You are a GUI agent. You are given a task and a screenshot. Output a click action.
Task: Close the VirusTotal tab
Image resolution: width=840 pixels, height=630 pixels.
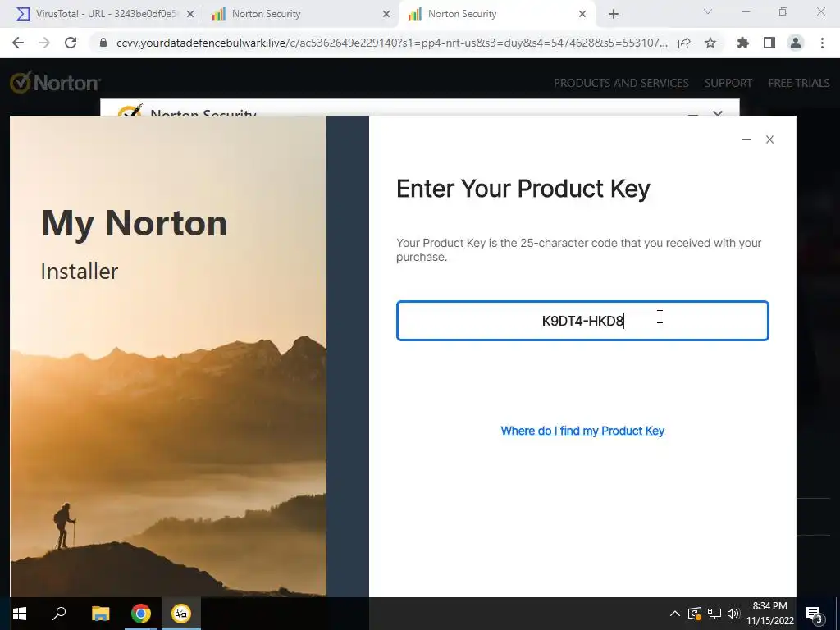coord(190,14)
